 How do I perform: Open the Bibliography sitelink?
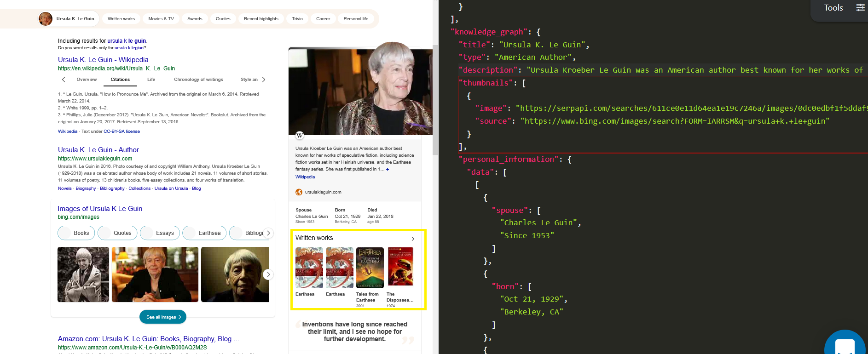(x=112, y=188)
